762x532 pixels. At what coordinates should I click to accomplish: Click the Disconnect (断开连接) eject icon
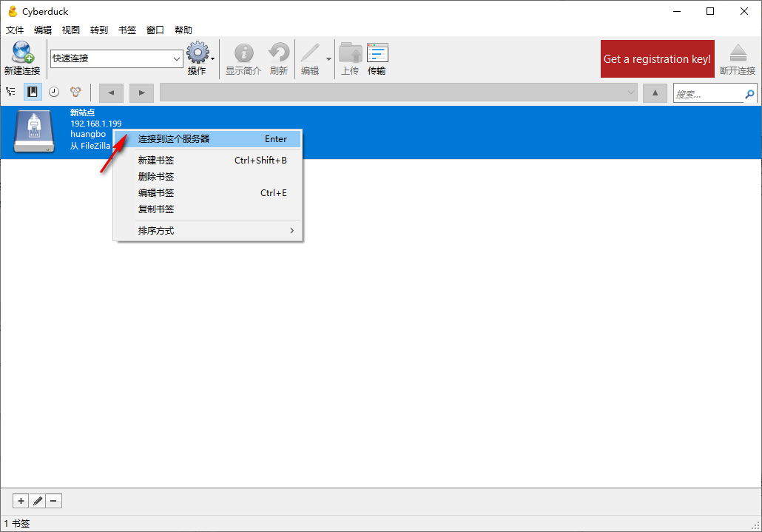tap(738, 53)
